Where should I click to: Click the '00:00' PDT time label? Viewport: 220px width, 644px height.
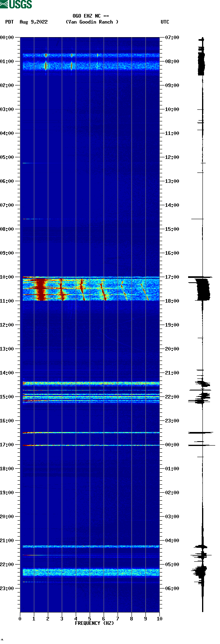tap(7, 38)
